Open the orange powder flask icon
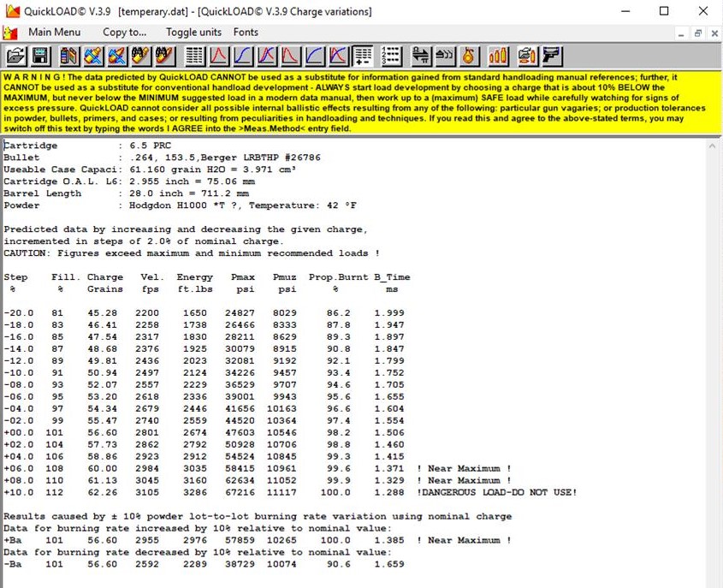The image size is (723, 588). [x=469, y=56]
